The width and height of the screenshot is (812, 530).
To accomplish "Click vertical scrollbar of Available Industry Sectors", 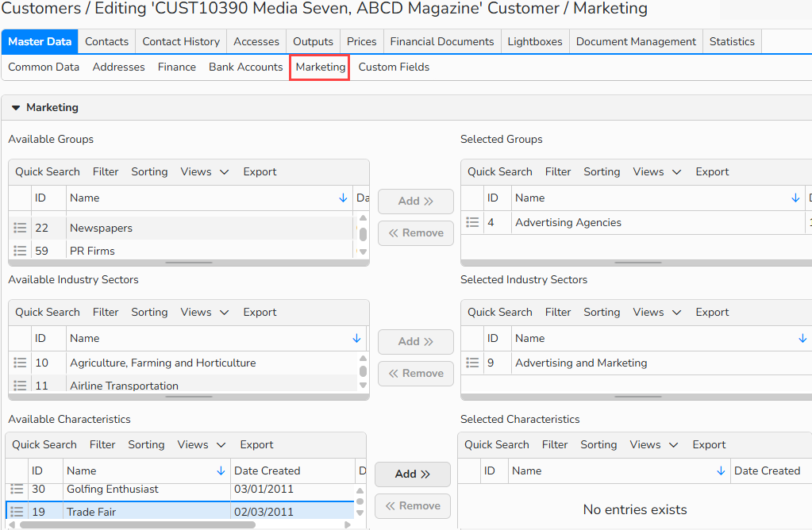I will 363,371.
